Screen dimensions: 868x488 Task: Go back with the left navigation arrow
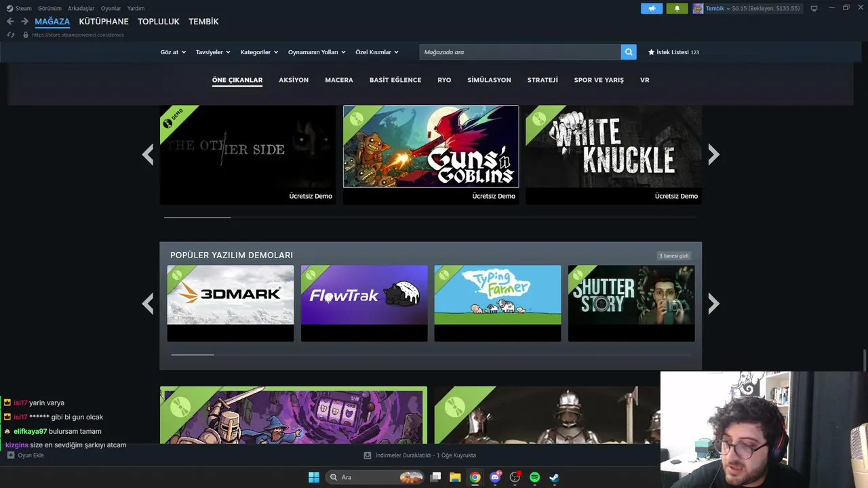coord(10,22)
